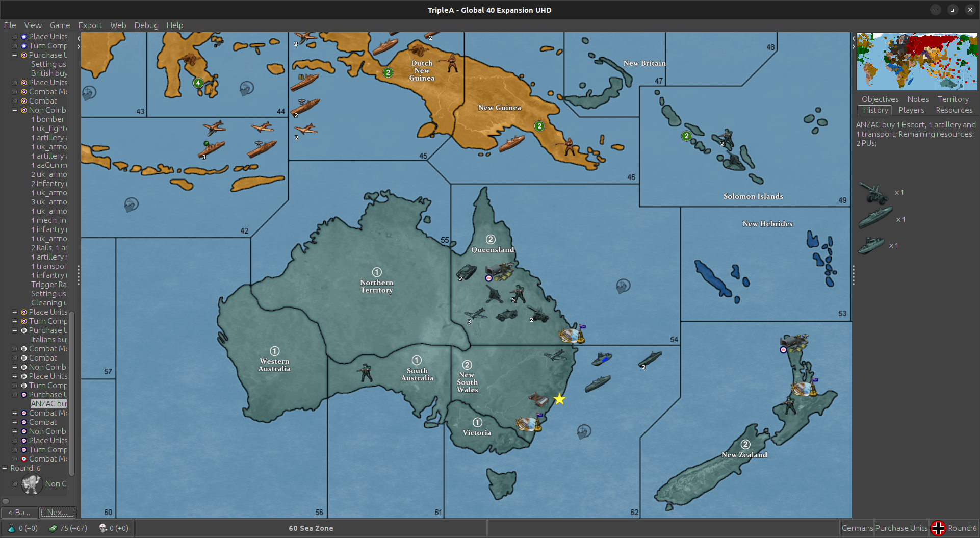Click the '<-Ba...' back button
Screen dimensions: 980x538
coord(19,512)
